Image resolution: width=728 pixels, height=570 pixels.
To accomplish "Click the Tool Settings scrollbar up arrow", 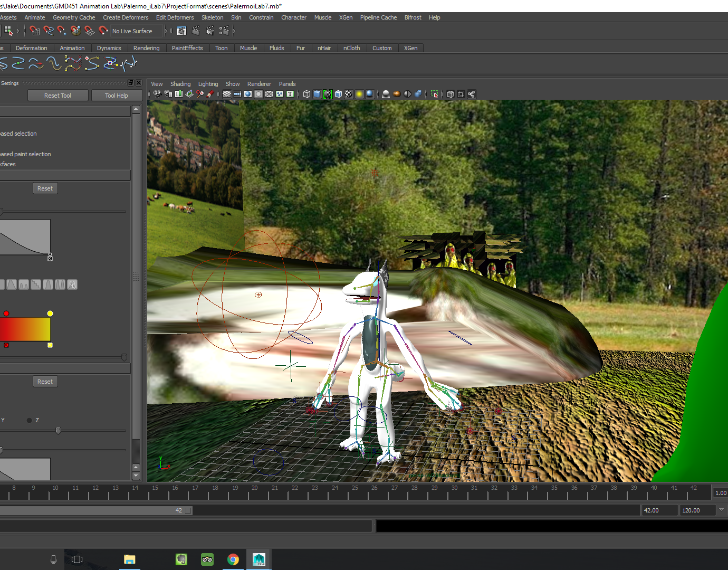I will point(136,109).
